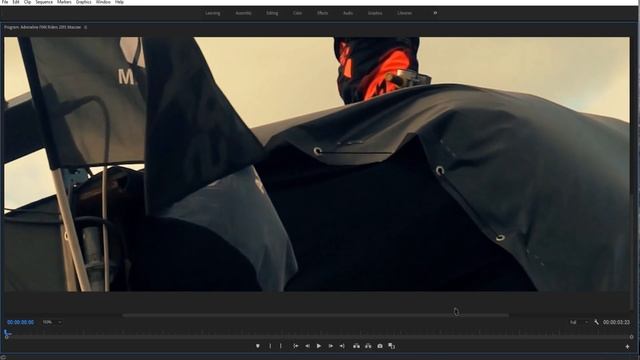This screenshot has width=640, height=360.
Task: Click the Go to In button
Action: coord(296,346)
